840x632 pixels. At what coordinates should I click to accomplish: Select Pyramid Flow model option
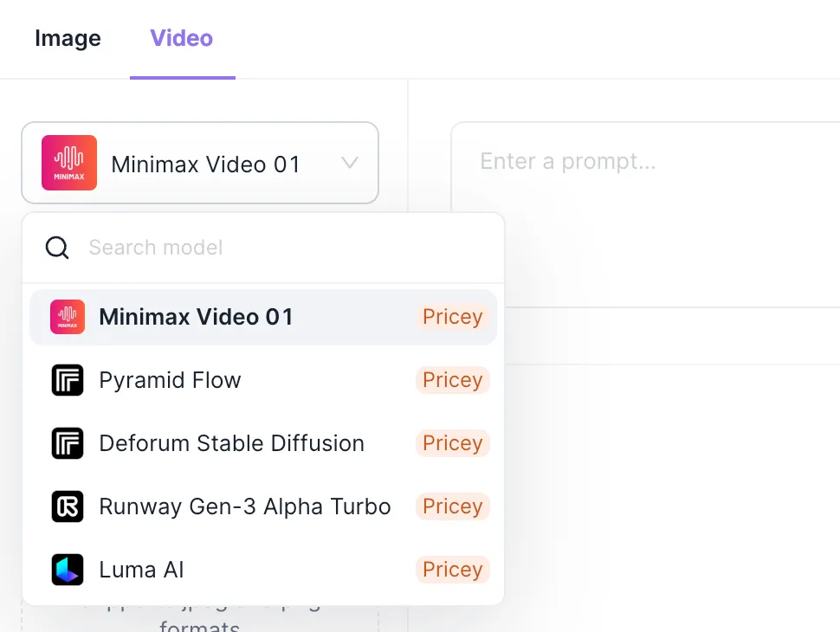click(x=171, y=380)
